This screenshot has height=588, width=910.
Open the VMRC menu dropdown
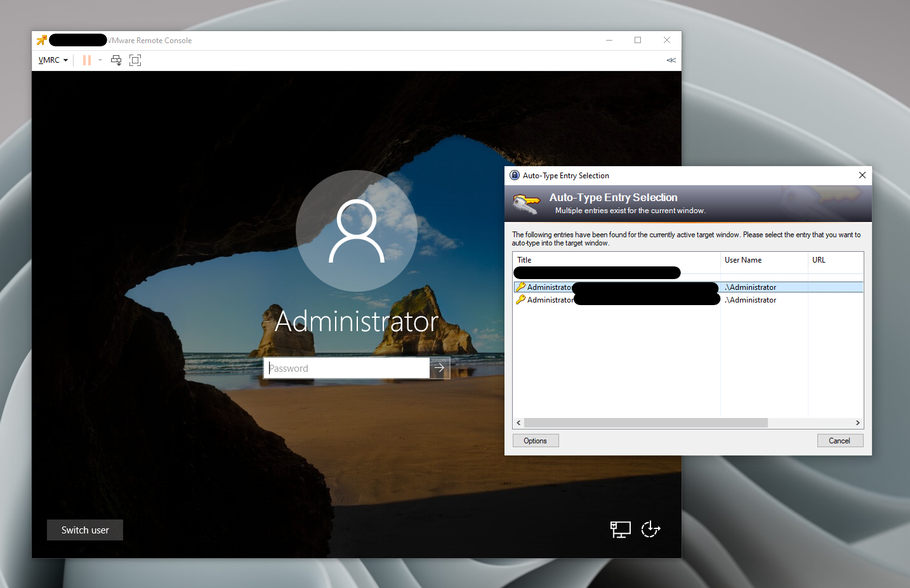click(53, 60)
